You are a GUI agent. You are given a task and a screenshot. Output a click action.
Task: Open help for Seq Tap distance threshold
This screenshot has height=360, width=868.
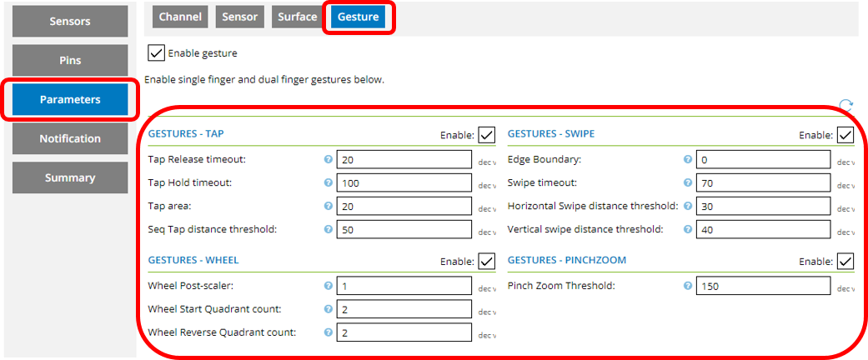pos(329,229)
